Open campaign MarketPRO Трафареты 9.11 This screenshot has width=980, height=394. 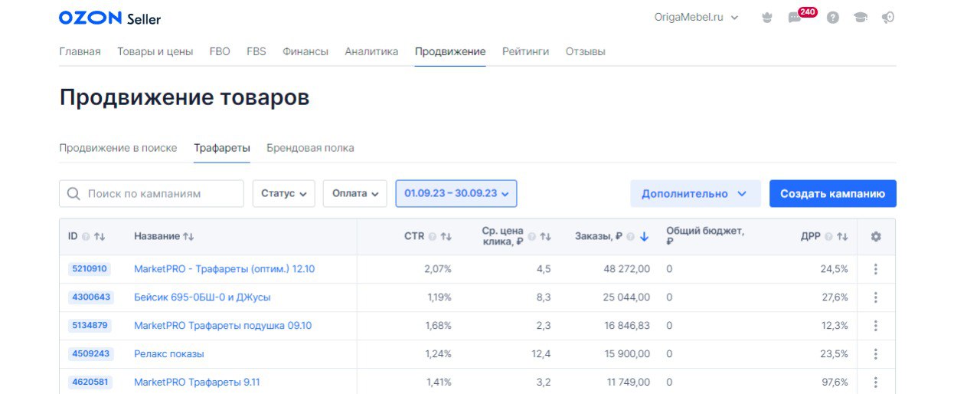(197, 382)
